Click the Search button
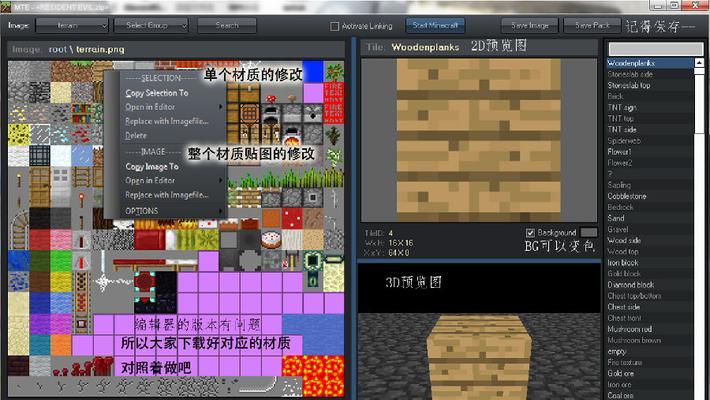This screenshot has height=400, width=710. pyautogui.click(x=227, y=25)
